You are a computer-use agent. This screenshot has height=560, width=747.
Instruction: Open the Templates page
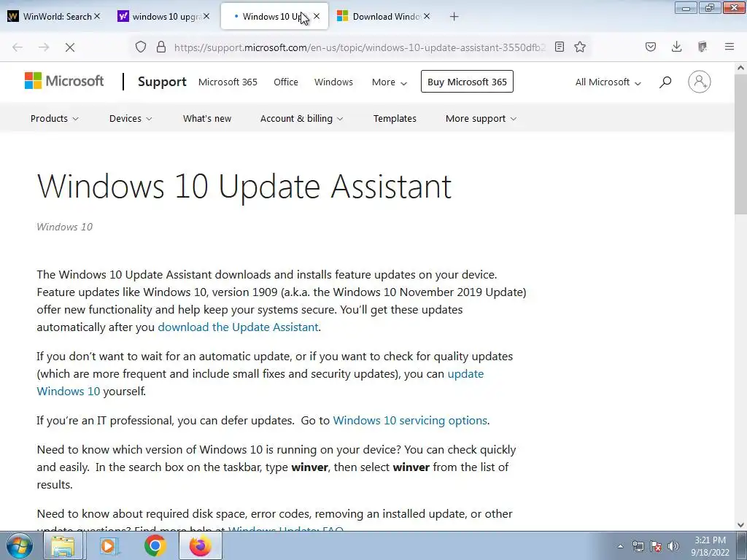pyautogui.click(x=395, y=119)
